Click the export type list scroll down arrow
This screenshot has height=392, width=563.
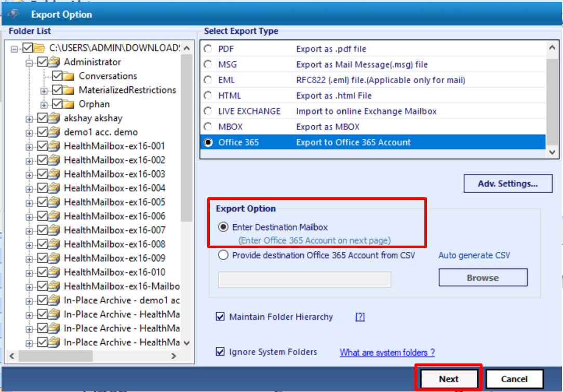pyautogui.click(x=552, y=152)
